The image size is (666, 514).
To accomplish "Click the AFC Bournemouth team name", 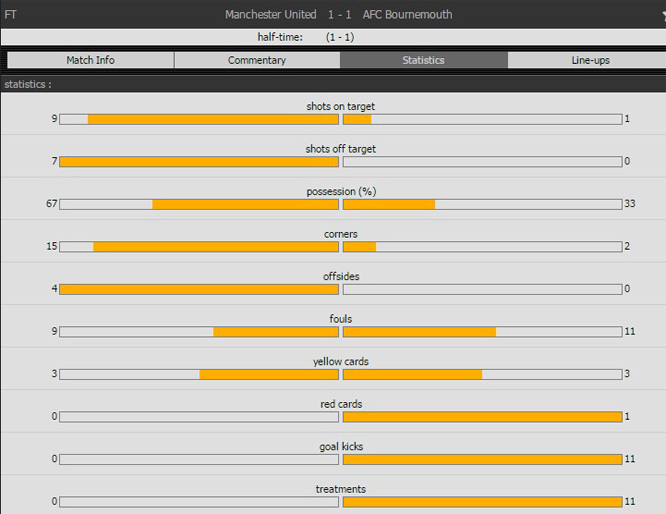I will coord(407,15).
